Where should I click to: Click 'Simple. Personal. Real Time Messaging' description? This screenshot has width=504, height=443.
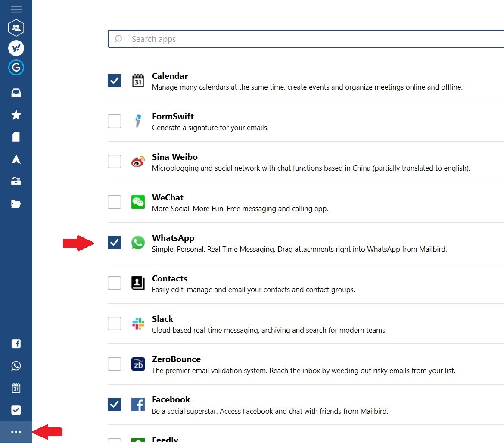pos(299,249)
